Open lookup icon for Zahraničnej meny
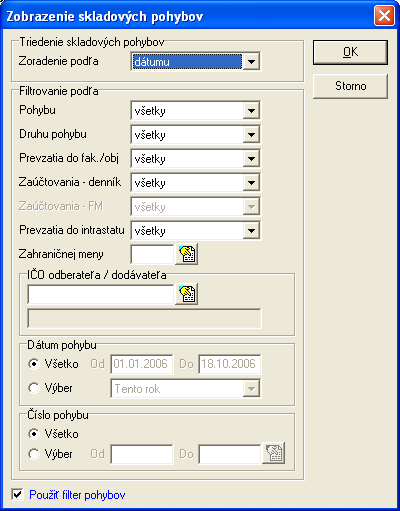 (187, 254)
